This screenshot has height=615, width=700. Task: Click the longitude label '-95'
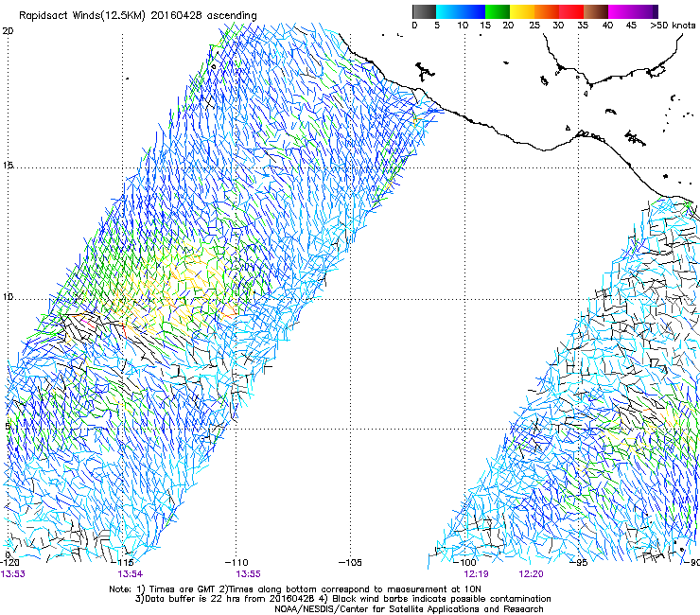pos(579,562)
